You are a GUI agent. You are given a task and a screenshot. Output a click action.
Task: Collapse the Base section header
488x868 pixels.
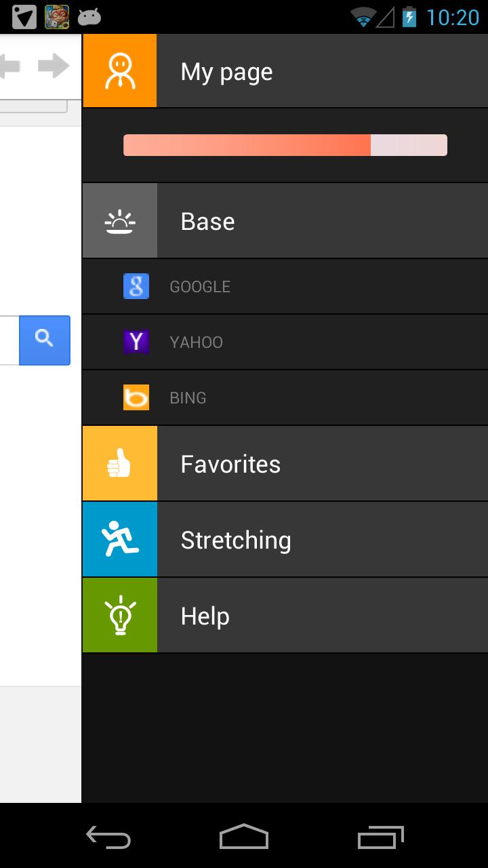coord(285,221)
